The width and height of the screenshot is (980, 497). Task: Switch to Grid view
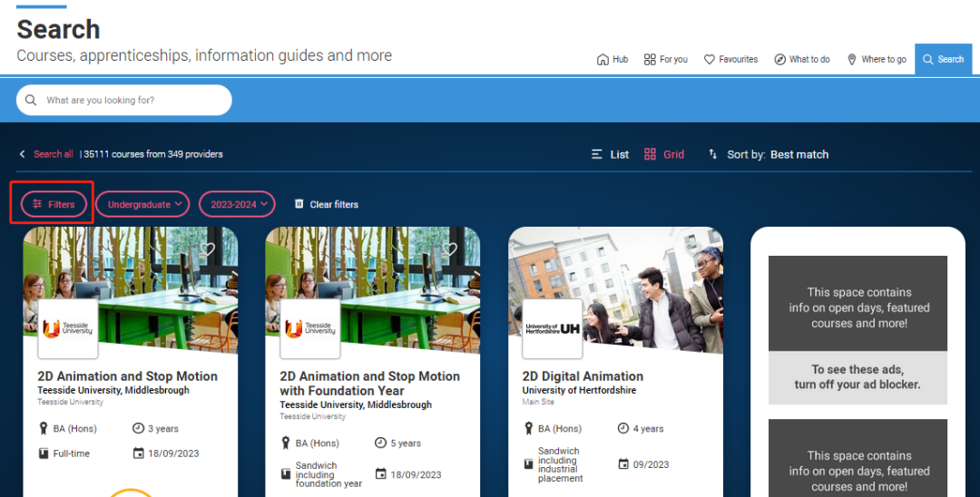[x=664, y=154]
